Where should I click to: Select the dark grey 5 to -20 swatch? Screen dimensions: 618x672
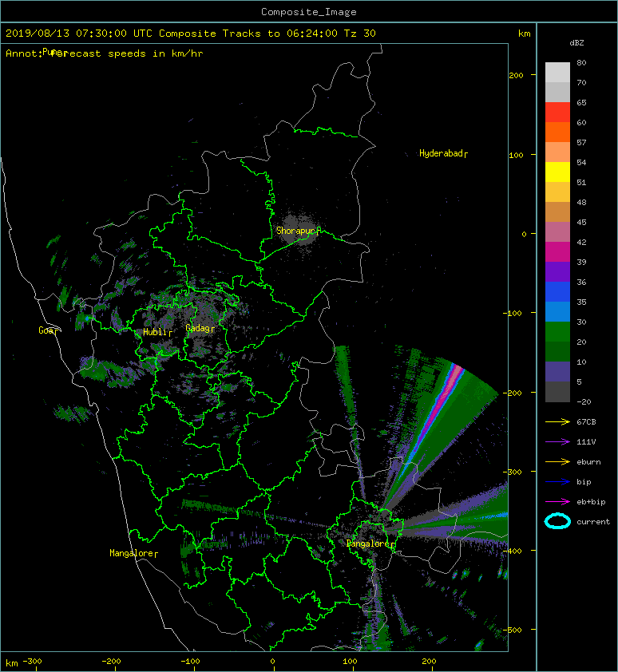(557, 391)
